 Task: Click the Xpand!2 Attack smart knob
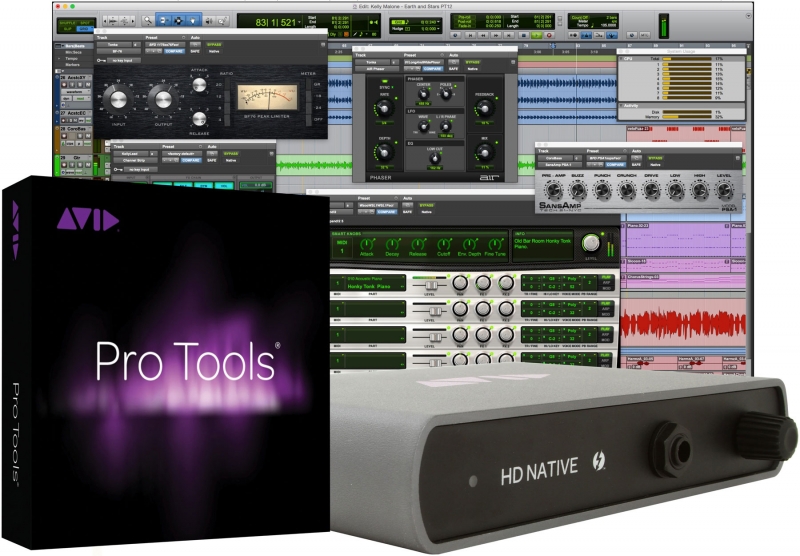[367, 244]
